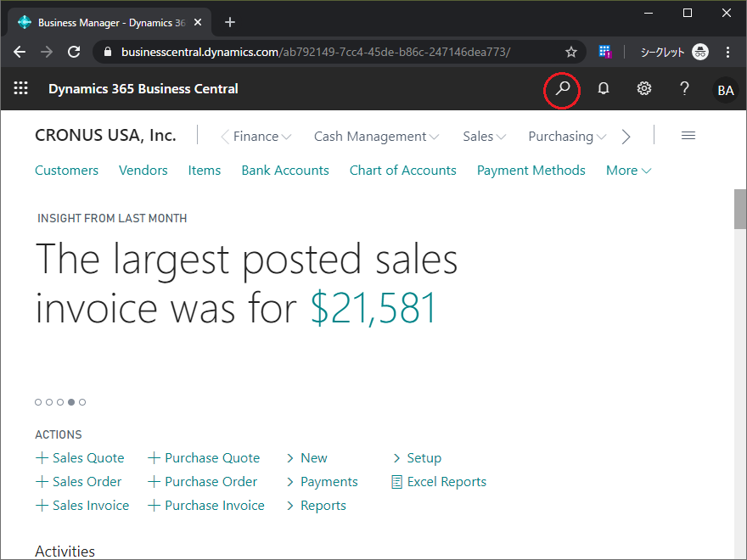The height and width of the screenshot is (560, 747).
Task: Select the third insight carousel dot
Action: point(60,402)
